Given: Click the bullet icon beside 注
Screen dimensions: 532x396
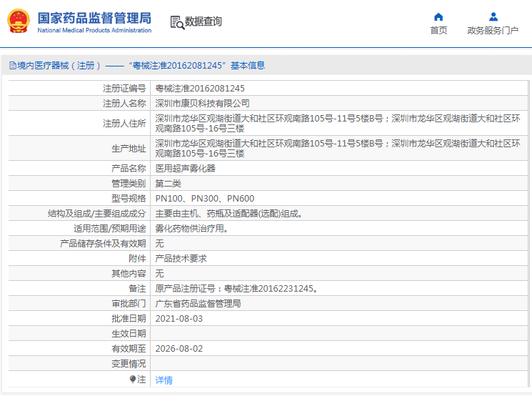Looking at the screenshot, I should [x=132, y=380].
